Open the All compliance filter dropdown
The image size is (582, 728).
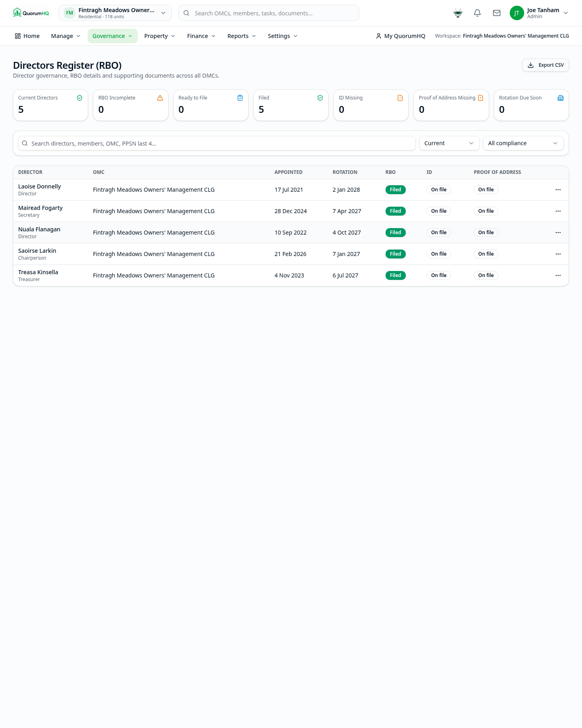click(x=523, y=143)
